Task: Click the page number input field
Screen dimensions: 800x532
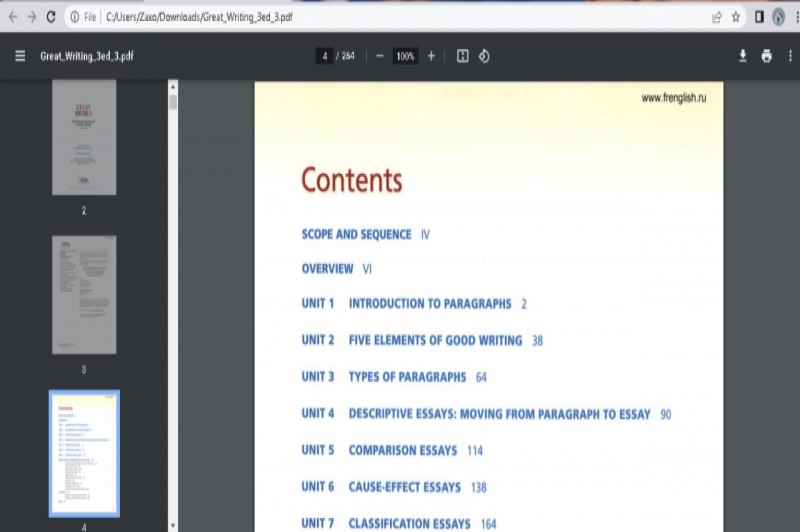Action: pos(324,56)
